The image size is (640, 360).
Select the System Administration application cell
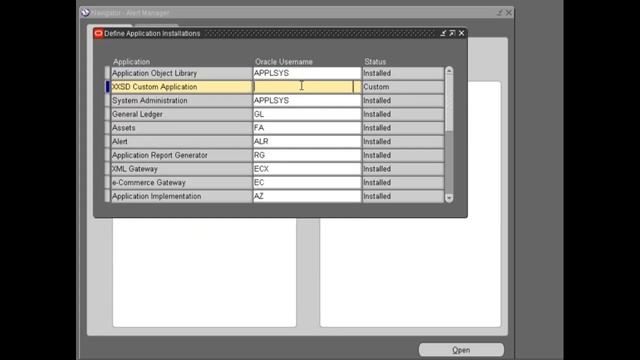(182, 100)
